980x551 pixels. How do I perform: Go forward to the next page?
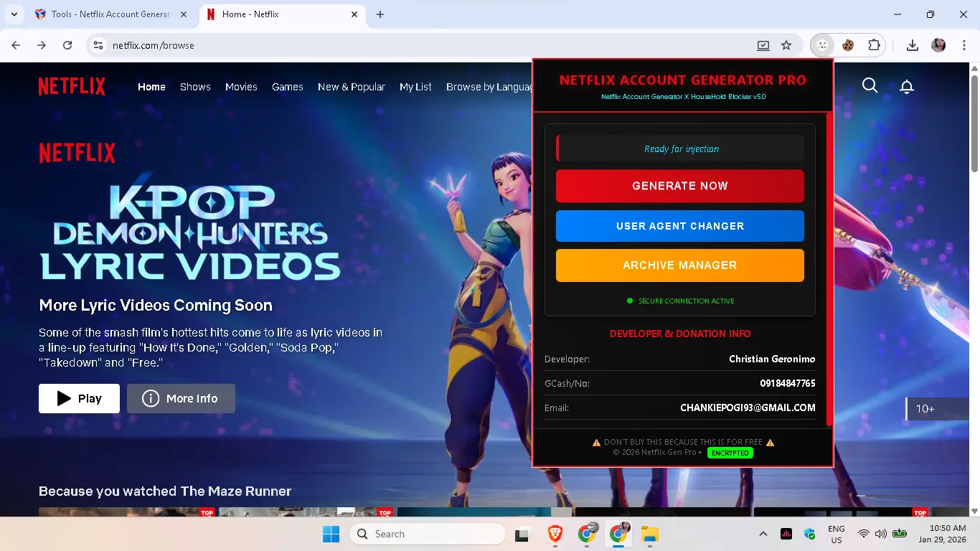tap(42, 45)
